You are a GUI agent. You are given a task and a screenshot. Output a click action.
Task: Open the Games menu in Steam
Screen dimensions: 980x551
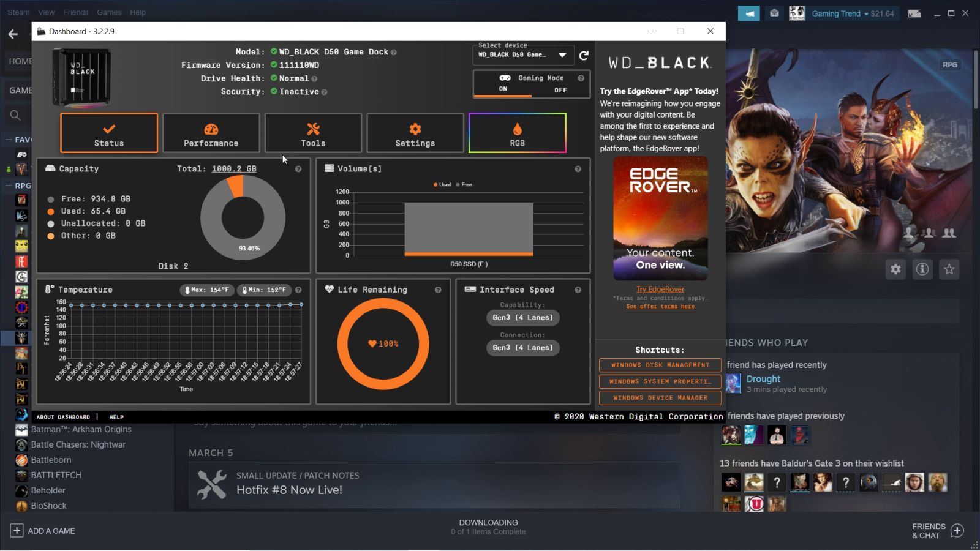pos(109,12)
